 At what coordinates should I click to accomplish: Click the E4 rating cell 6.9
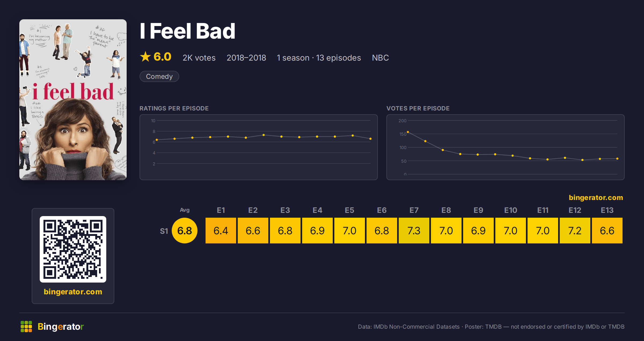(317, 231)
